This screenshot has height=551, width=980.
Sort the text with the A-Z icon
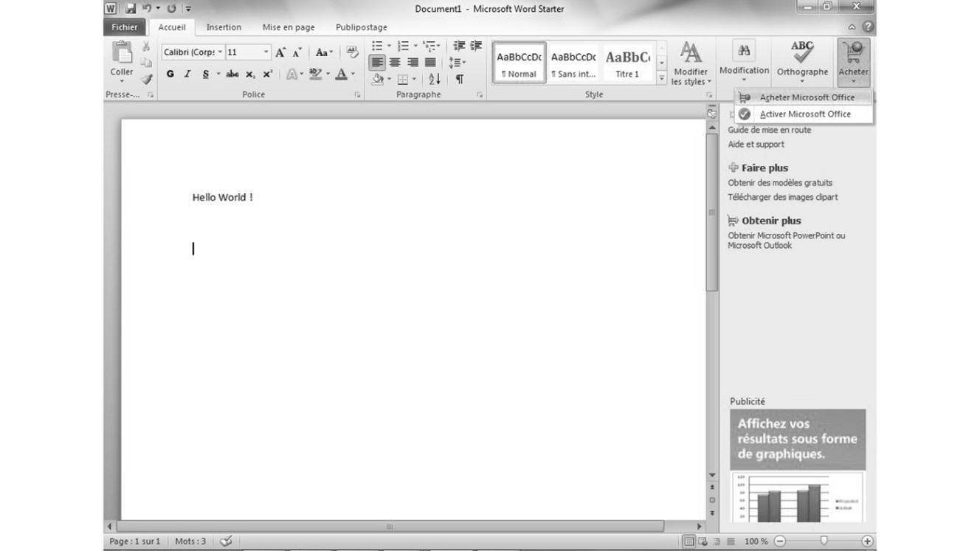click(435, 79)
